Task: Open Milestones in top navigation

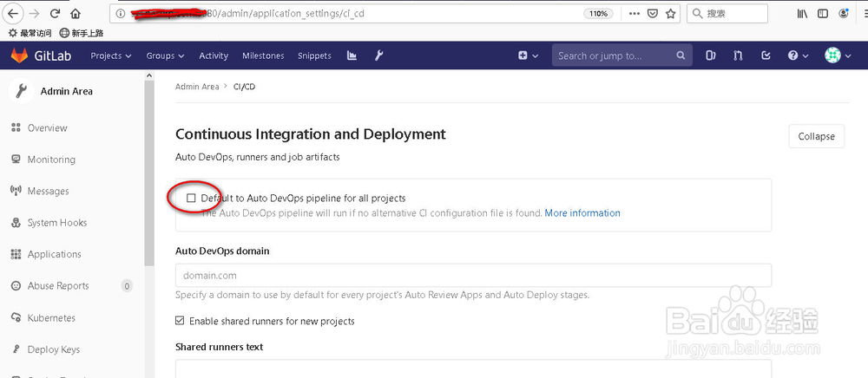Action: coord(263,55)
